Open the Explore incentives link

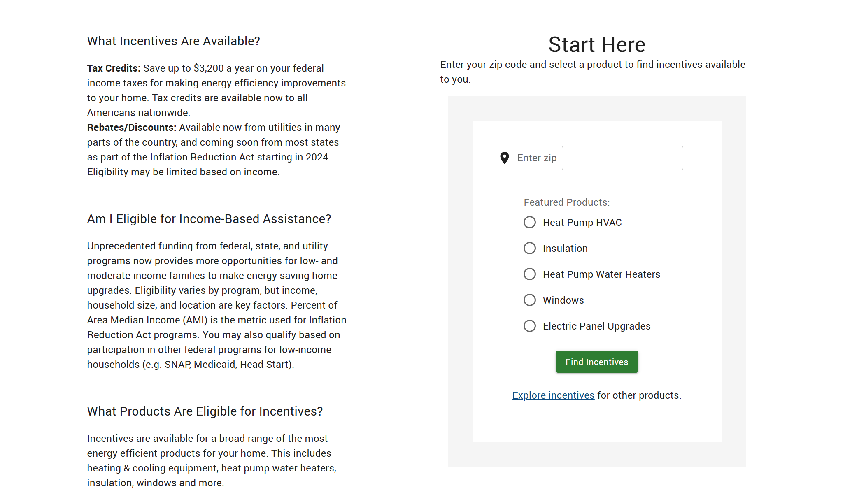pos(553,395)
